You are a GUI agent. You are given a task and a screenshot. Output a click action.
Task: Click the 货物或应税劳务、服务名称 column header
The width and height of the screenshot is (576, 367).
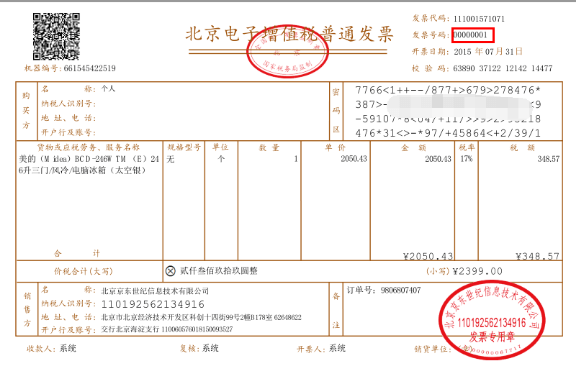88,147
